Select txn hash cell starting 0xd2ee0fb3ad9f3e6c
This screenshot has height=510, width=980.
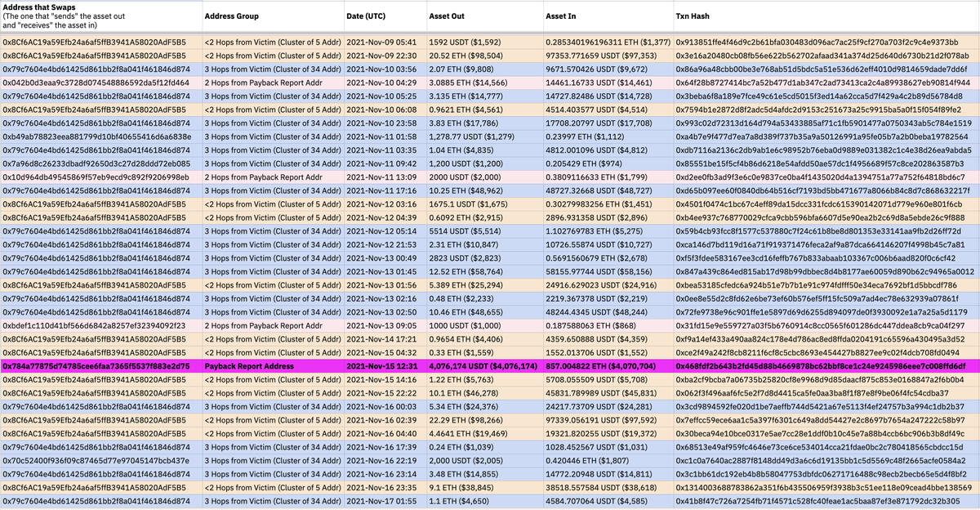(826, 177)
